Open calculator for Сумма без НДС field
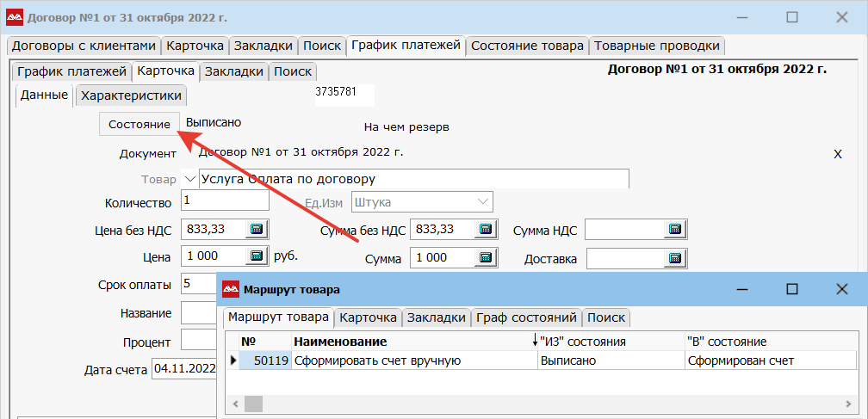 click(x=486, y=229)
